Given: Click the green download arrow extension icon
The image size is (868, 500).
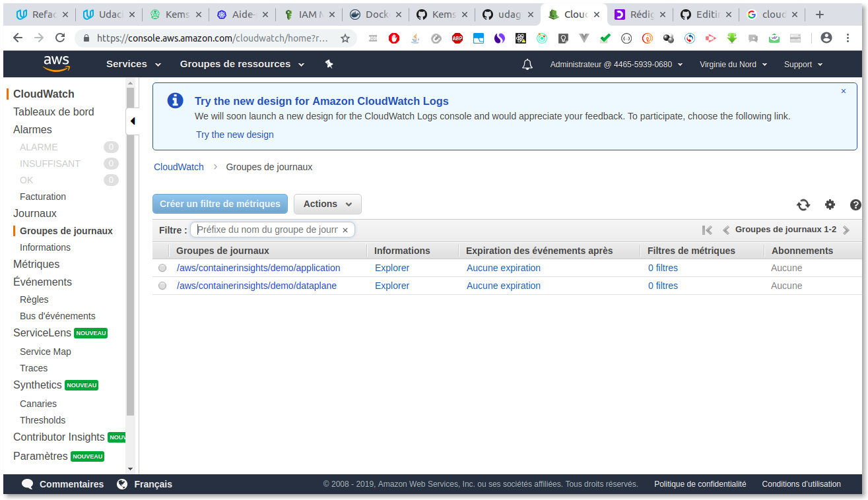Looking at the screenshot, I should coord(732,38).
